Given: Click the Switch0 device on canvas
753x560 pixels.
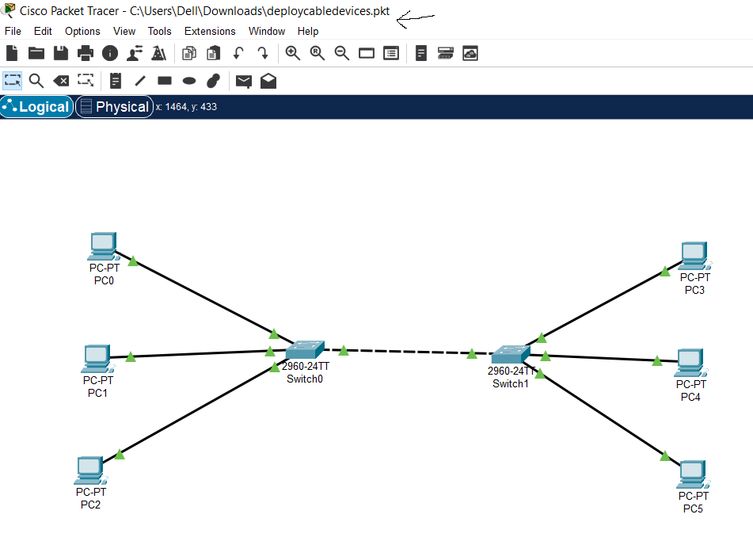Looking at the screenshot, I should (305, 351).
